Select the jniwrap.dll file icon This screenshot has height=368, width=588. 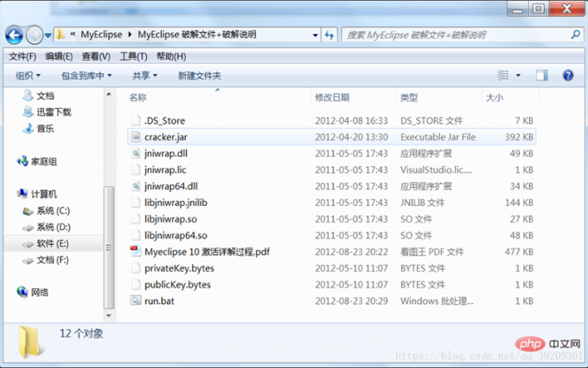(x=136, y=153)
